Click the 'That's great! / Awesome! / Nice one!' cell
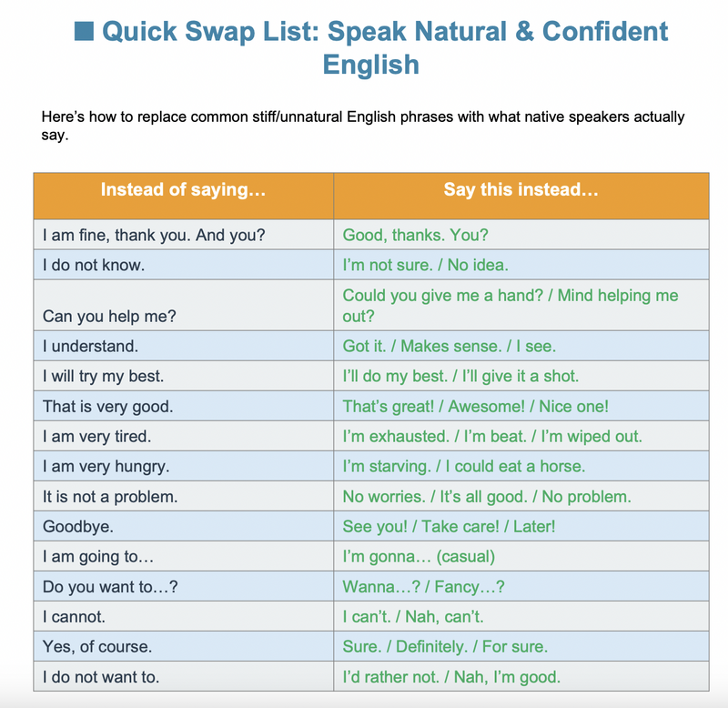 click(521, 406)
